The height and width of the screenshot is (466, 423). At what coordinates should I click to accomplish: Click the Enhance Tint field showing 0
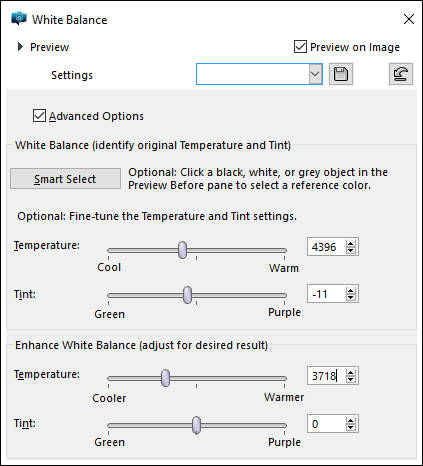(326, 424)
